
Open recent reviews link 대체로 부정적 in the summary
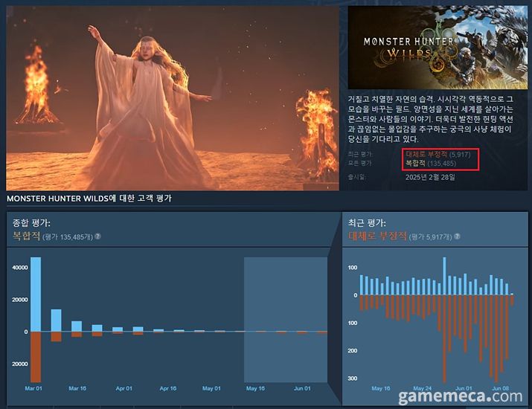tap(427, 154)
